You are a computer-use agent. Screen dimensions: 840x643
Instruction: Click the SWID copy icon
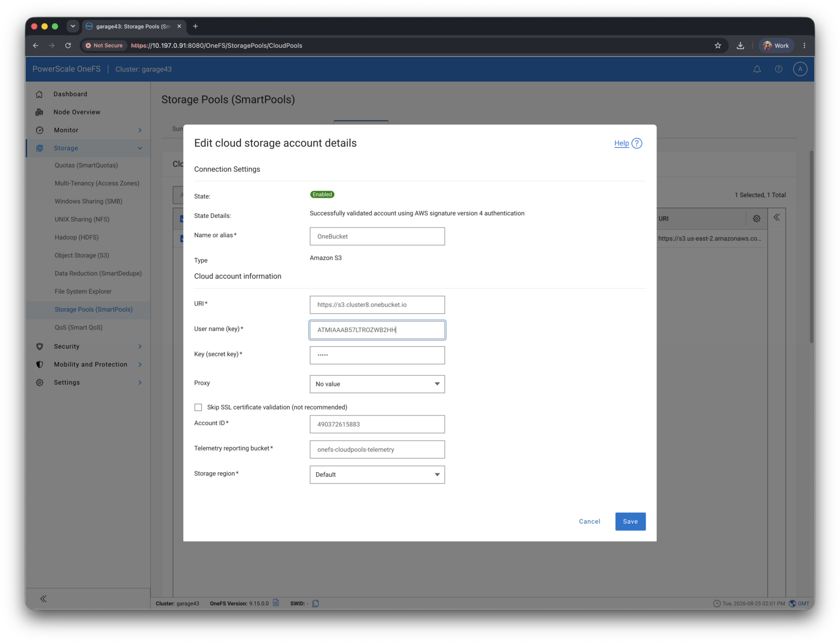click(316, 604)
